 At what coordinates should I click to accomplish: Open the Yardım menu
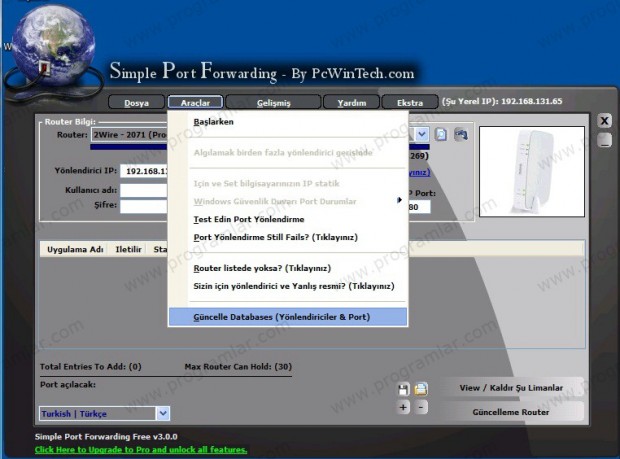pyautogui.click(x=352, y=102)
